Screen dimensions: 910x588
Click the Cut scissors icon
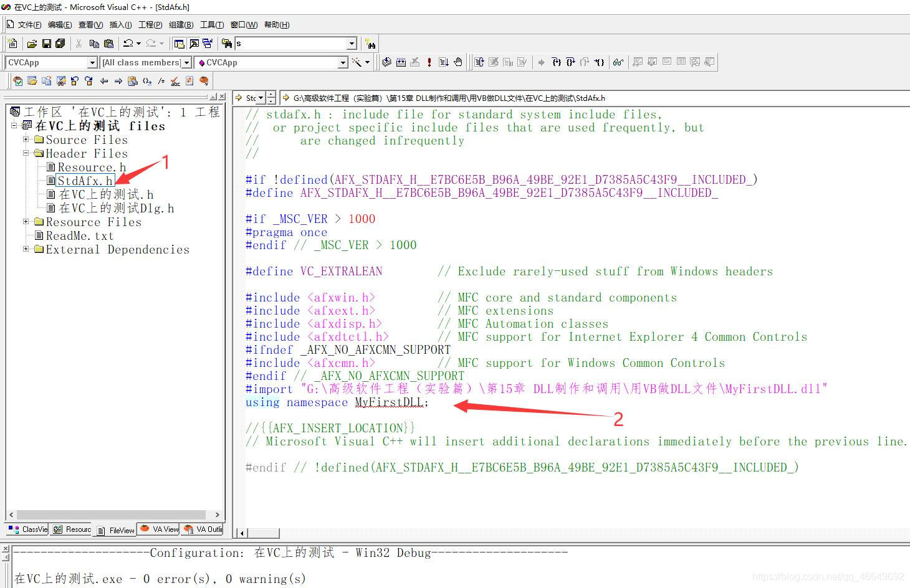click(x=79, y=44)
